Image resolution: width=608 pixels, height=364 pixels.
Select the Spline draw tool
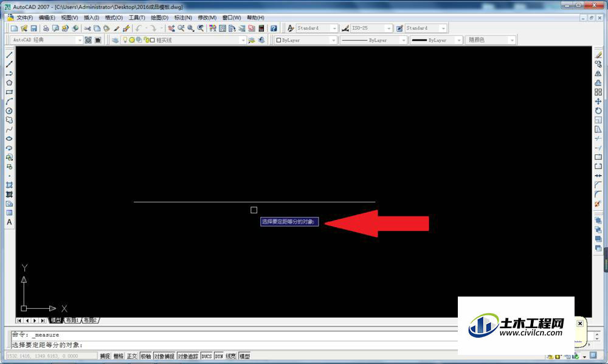[9, 129]
